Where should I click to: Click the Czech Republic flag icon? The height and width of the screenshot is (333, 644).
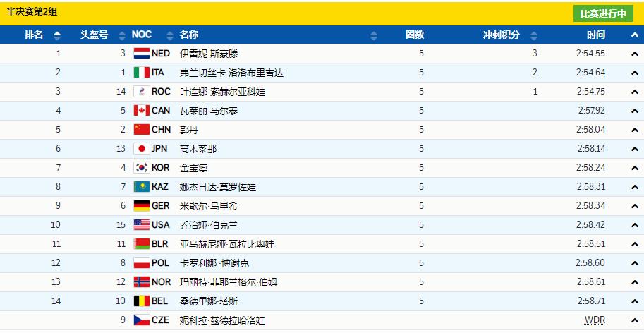[x=142, y=320]
